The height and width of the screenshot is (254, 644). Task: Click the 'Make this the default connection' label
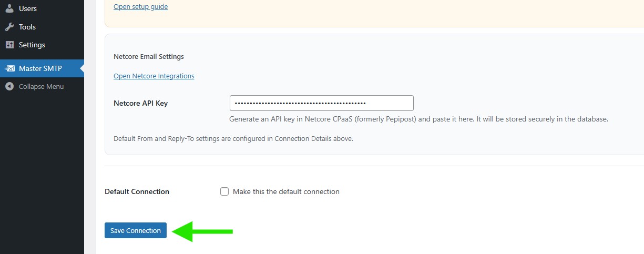[286, 191]
